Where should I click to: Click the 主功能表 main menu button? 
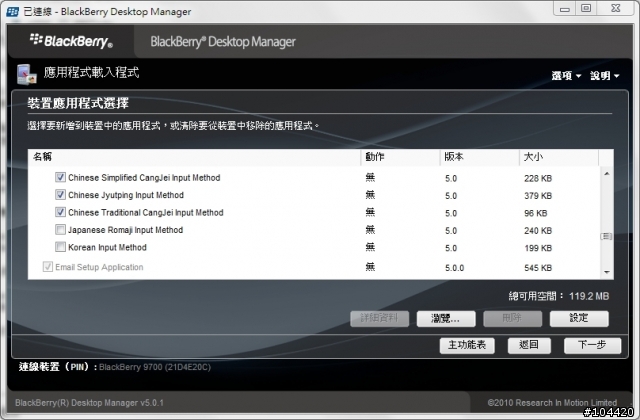coord(467,345)
